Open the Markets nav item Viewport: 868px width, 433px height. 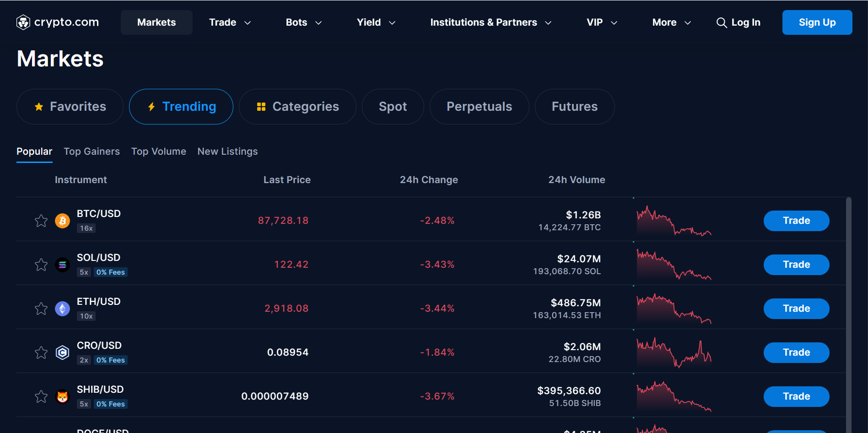(156, 22)
